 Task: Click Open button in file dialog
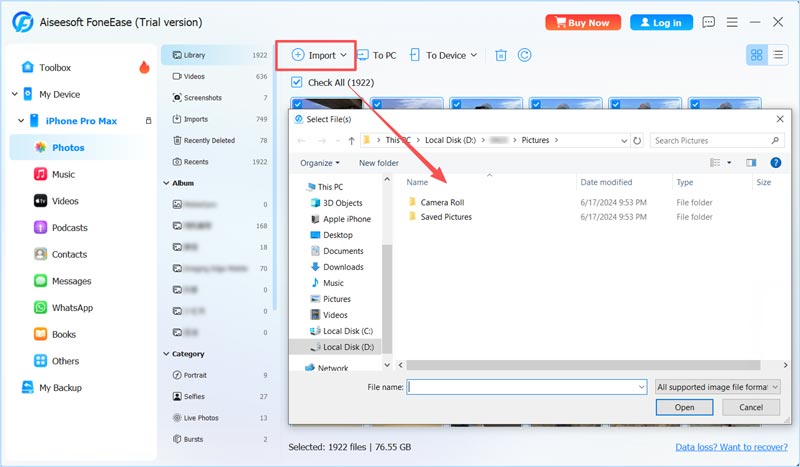click(x=684, y=407)
